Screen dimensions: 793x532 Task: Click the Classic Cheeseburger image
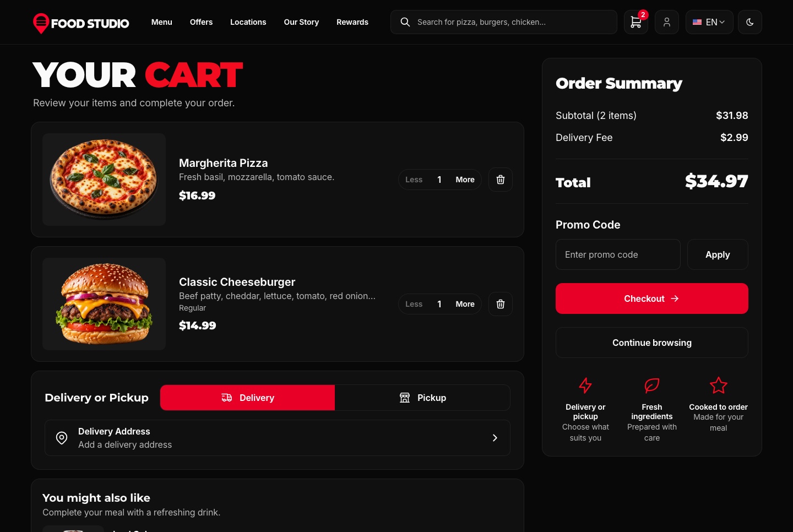coord(104,304)
